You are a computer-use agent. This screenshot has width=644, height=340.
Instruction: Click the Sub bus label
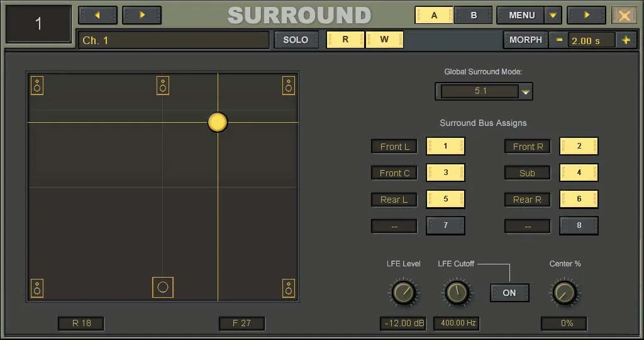click(528, 173)
